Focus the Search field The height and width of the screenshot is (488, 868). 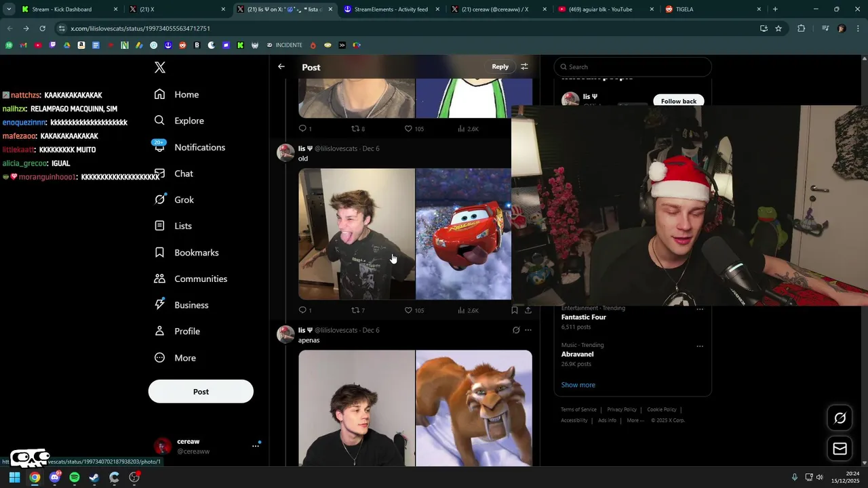(x=633, y=67)
